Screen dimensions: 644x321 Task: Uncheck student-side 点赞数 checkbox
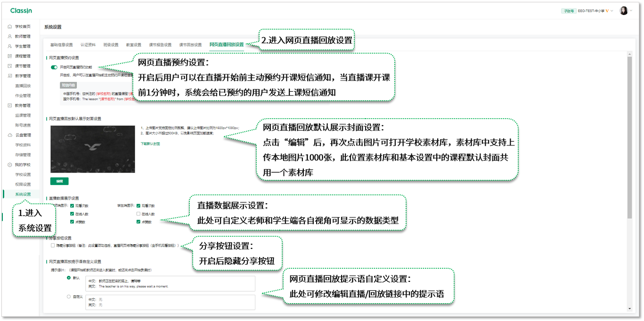[x=138, y=222]
